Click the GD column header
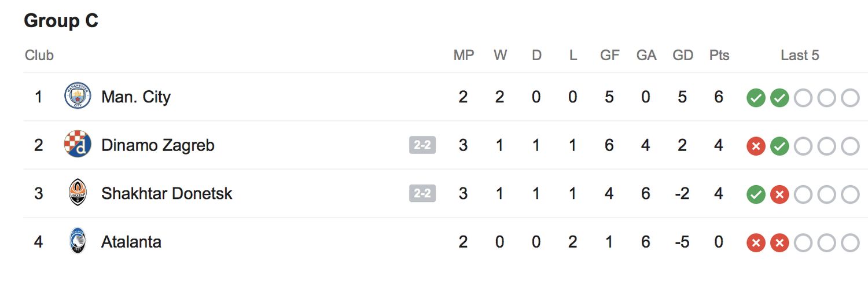Screen dimensions: 868x287 pyautogui.click(x=683, y=56)
